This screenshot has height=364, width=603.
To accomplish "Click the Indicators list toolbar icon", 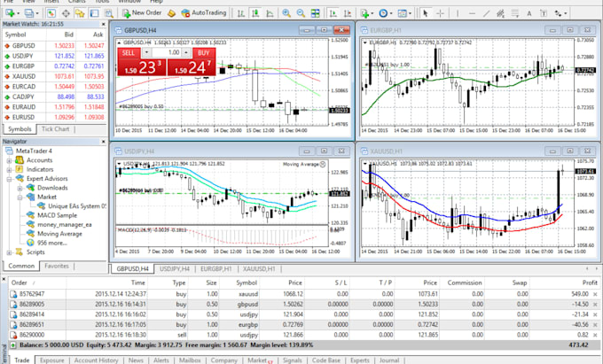I will [x=364, y=13].
